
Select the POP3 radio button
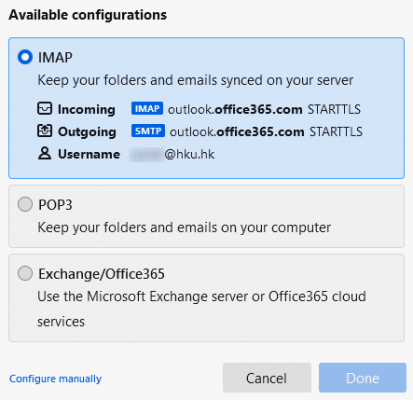[x=25, y=204]
